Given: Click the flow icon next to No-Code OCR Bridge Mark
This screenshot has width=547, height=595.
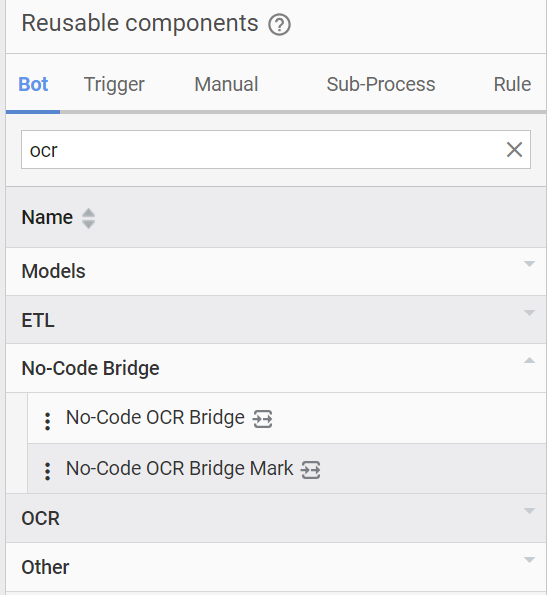Looking at the screenshot, I should [x=311, y=469].
